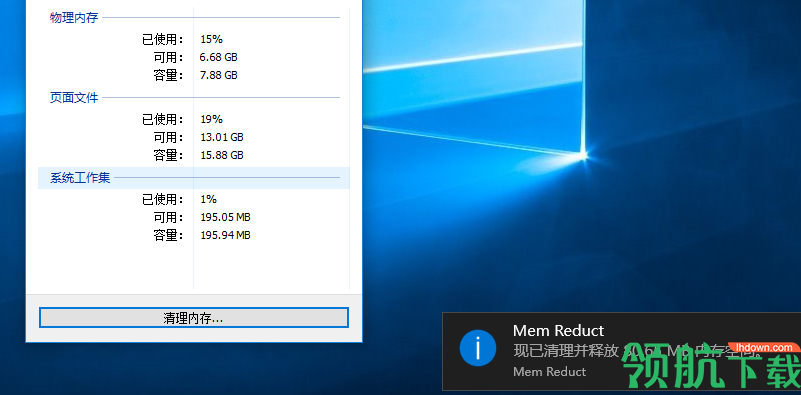Screen dimensions: 801x395
Task: Click the blue info icon in notification
Action: click(478, 348)
